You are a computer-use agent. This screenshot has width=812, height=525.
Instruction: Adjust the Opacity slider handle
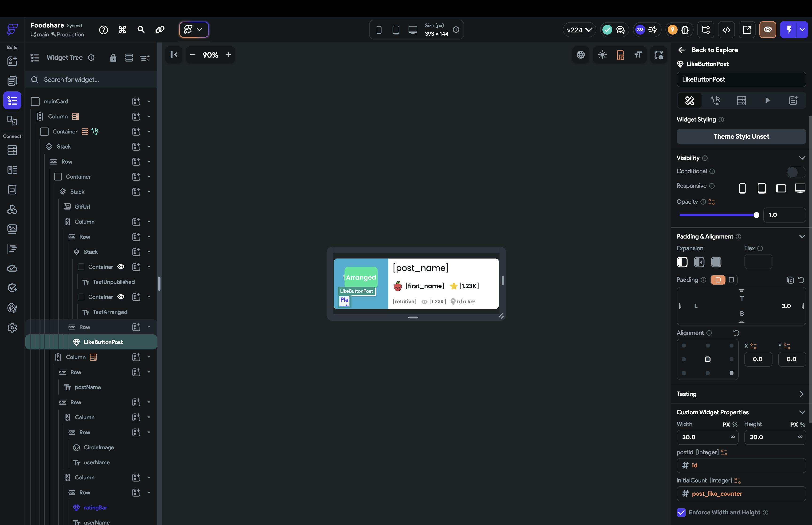coord(756,215)
